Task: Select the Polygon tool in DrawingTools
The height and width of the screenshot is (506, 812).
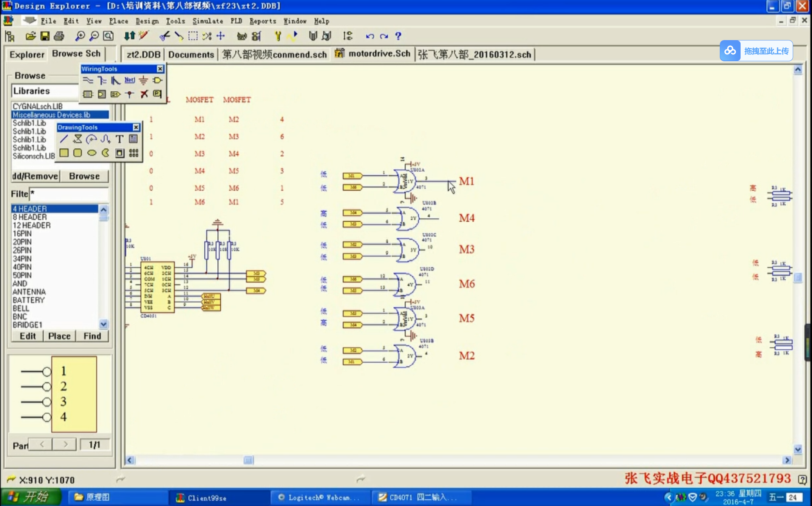Action: (x=77, y=139)
